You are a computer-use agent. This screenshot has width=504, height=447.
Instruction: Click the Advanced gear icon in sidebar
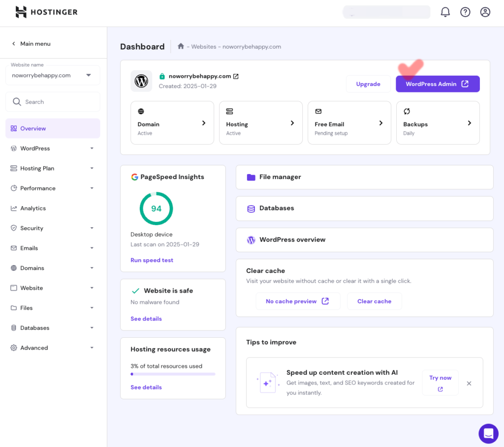click(x=13, y=348)
